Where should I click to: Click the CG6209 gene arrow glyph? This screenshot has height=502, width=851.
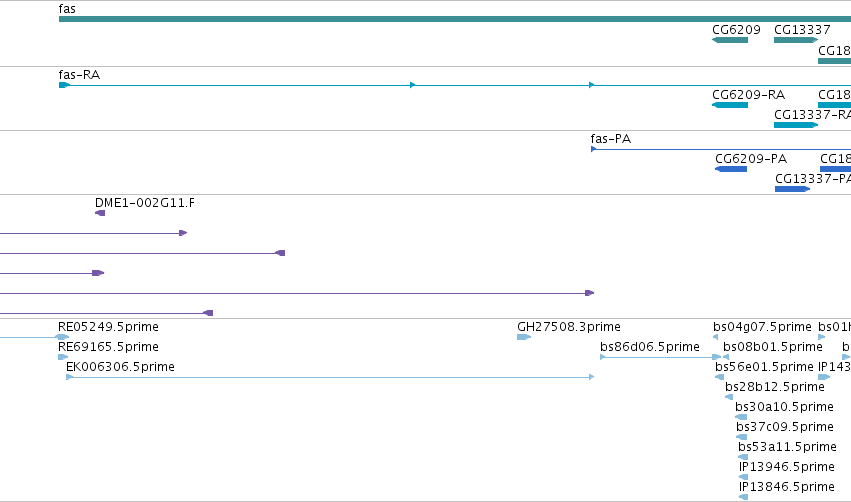(730, 40)
